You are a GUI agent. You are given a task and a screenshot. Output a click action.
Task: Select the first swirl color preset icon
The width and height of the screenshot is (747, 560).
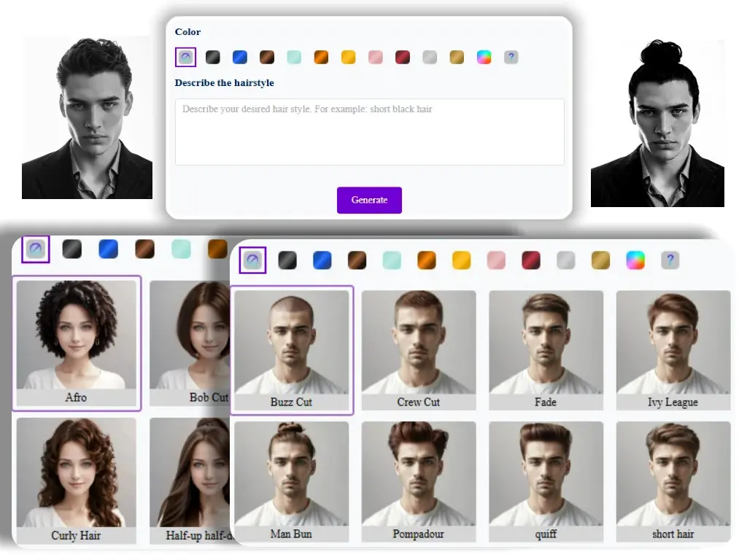tap(185, 57)
